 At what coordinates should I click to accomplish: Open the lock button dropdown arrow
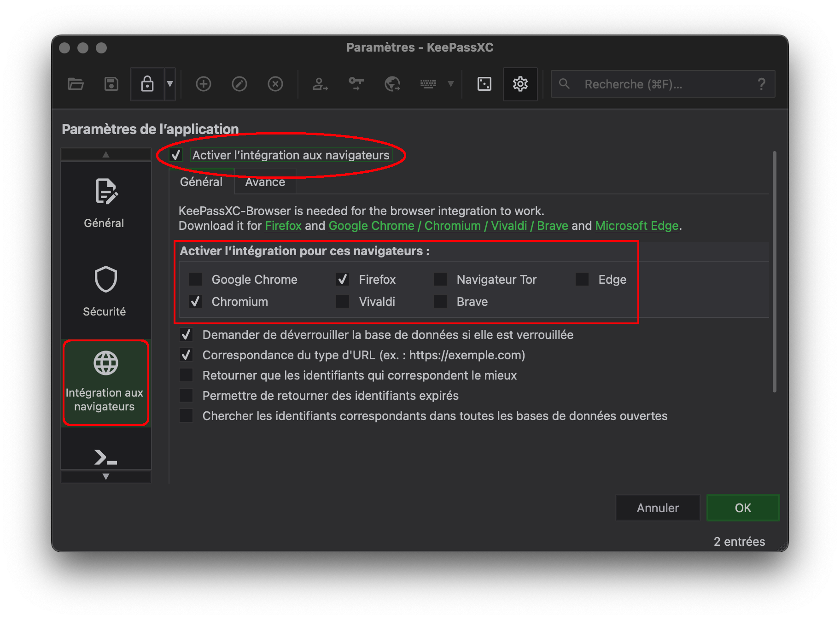(170, 84)
